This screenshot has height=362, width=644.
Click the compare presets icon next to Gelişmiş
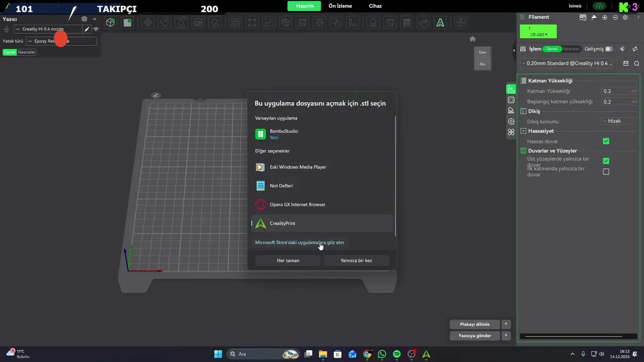point(635,49)
